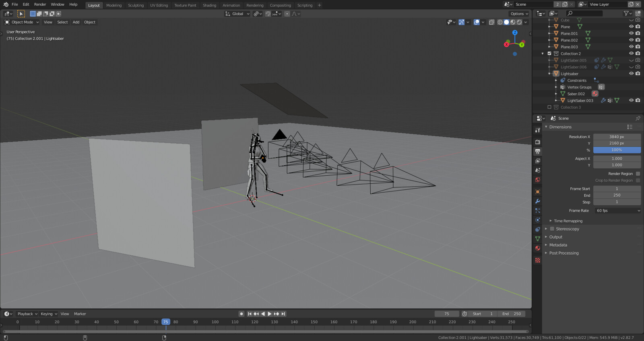This screenshot has height=341, width=644.
Task: Open the Object Mode dropdown
Action: tap(22, 22)
